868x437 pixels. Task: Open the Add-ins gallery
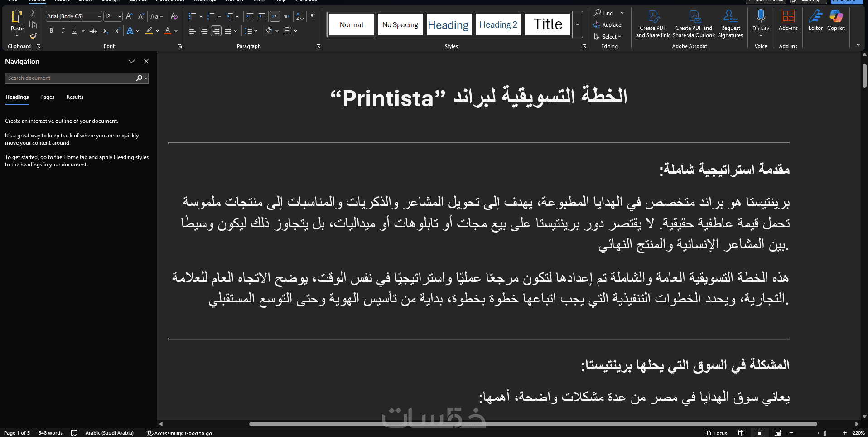point(788,20)
